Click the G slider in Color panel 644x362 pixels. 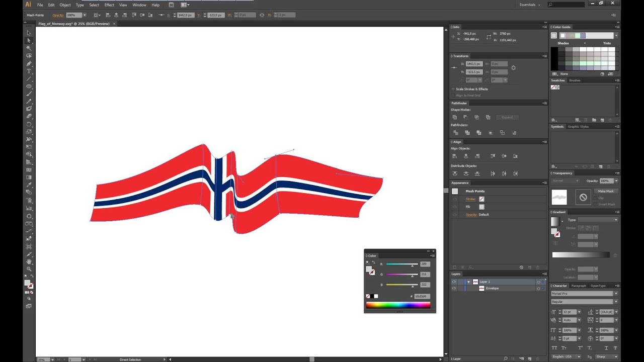click(401, 275)
